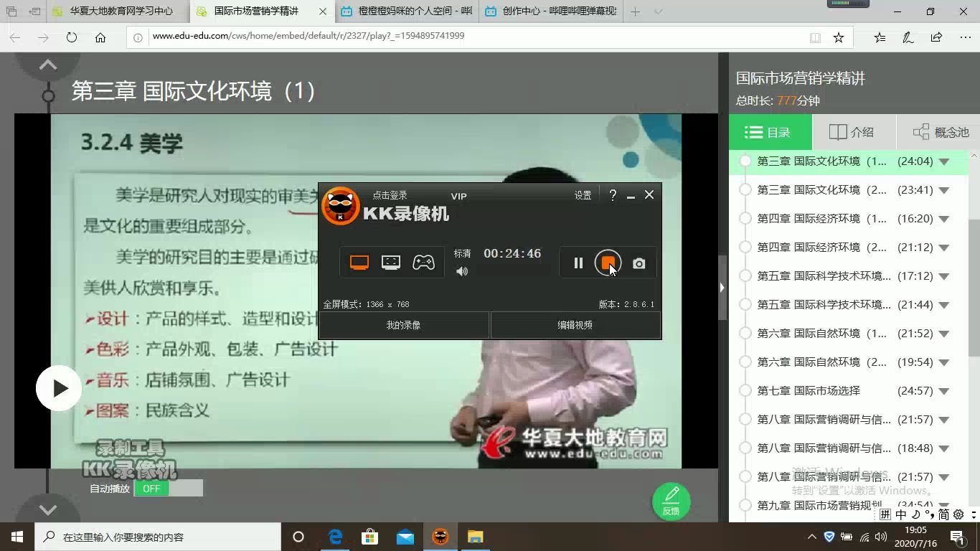The image size is (980, 551).
Task: Select region recording mode icon
Action: tap(391, 263)
